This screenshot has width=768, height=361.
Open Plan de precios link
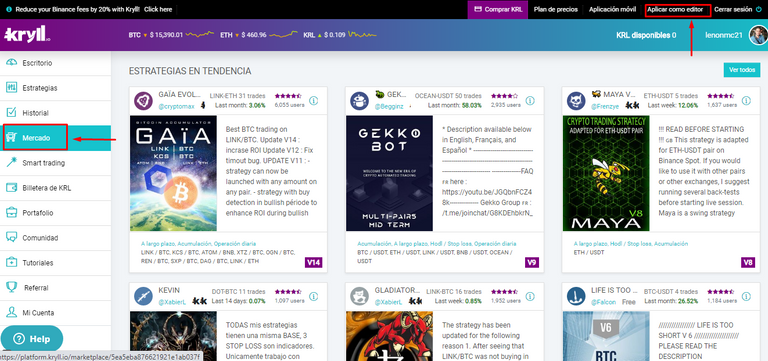[x=555, y=9]
